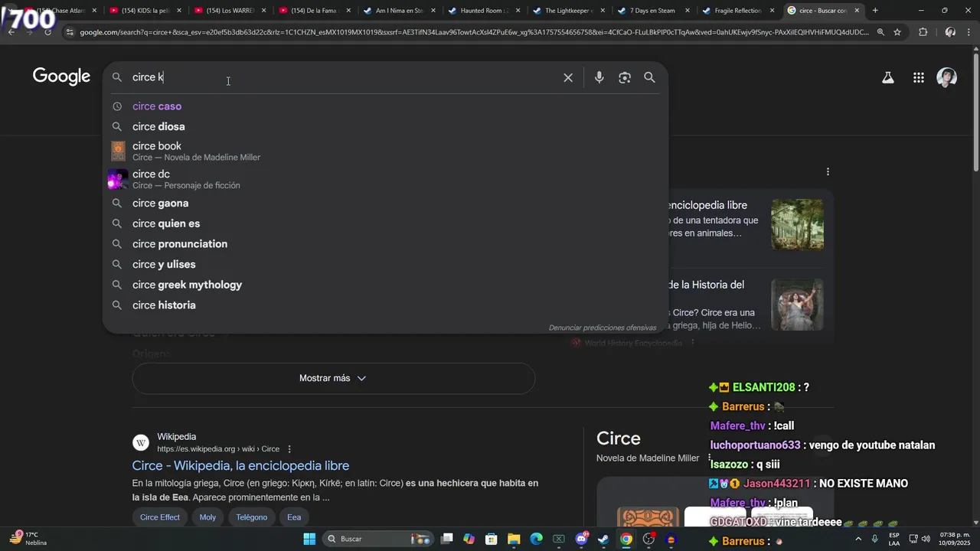Open 'Circe - Wikipedia, la enciclopedia libre' link
The height and width of the screenshot is (551, 980).
pos(240,465)
